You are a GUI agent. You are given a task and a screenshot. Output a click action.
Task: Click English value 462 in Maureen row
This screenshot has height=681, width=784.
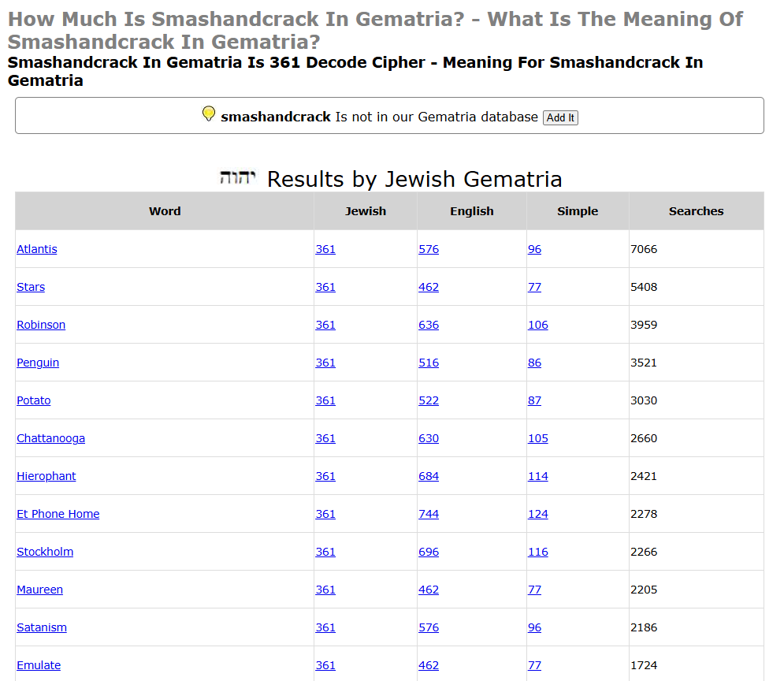429,590
